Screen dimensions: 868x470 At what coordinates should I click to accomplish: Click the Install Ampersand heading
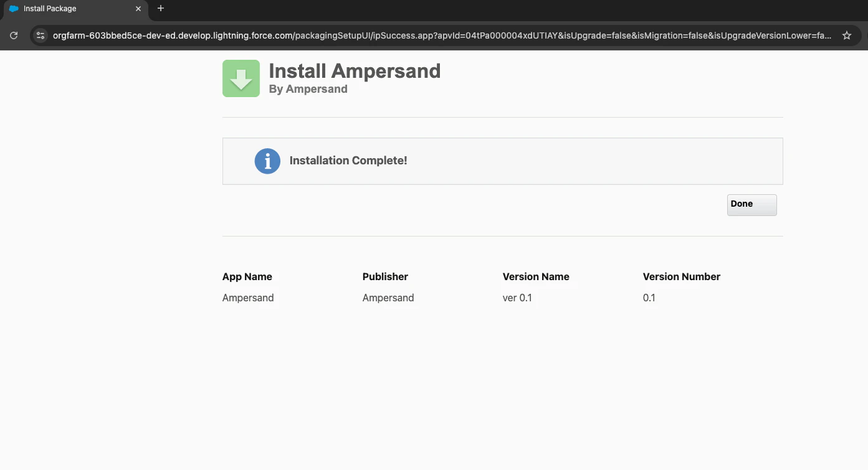[x=355, y=71]
